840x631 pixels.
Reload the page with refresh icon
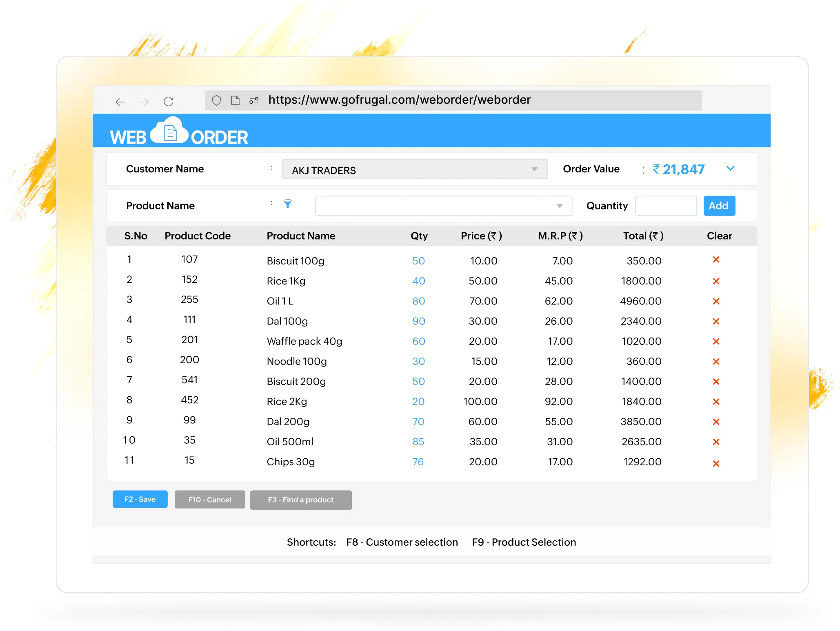point(169,101)
